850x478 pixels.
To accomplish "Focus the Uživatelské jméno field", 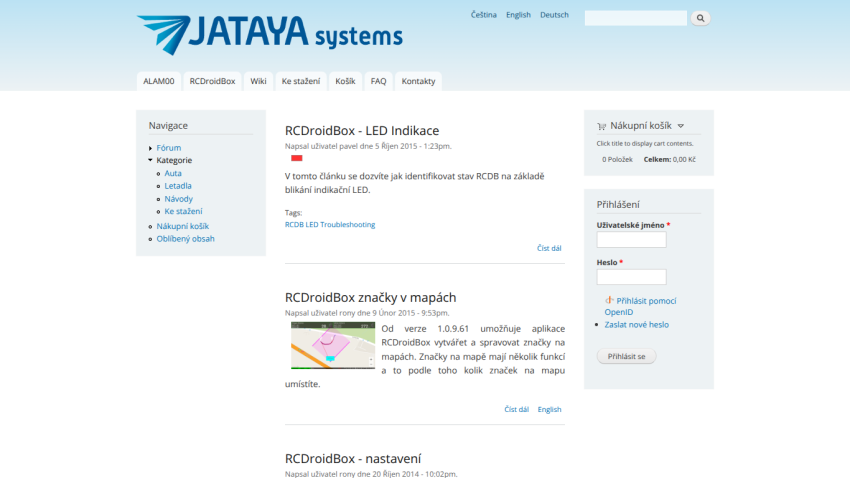I will pyautogui.click(x=632, y=240).
